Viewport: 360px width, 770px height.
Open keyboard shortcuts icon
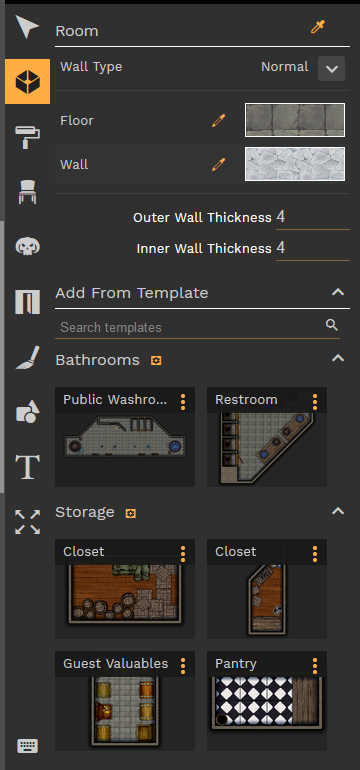point(28,746)
